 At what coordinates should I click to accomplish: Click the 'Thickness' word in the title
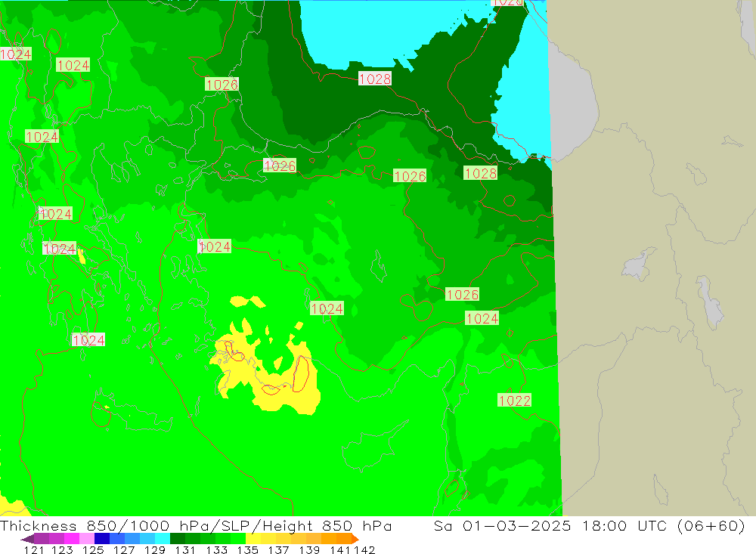click(x=39, y=525)
